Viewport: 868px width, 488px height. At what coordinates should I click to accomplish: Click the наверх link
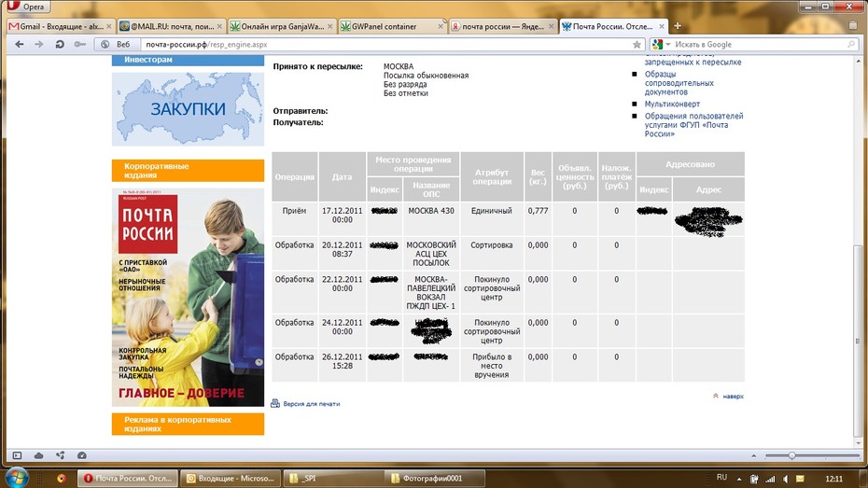coord(733,397)
